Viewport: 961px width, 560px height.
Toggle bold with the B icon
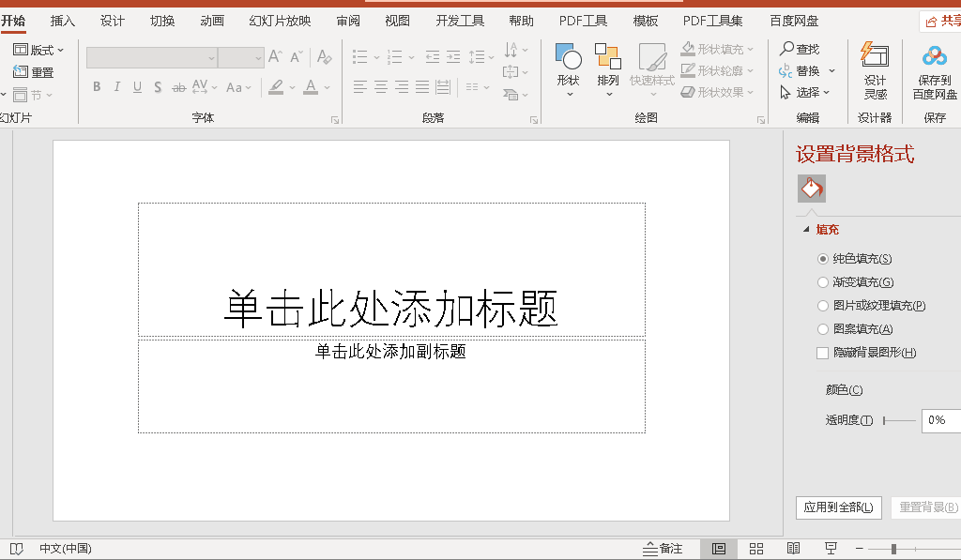(97, 86)
